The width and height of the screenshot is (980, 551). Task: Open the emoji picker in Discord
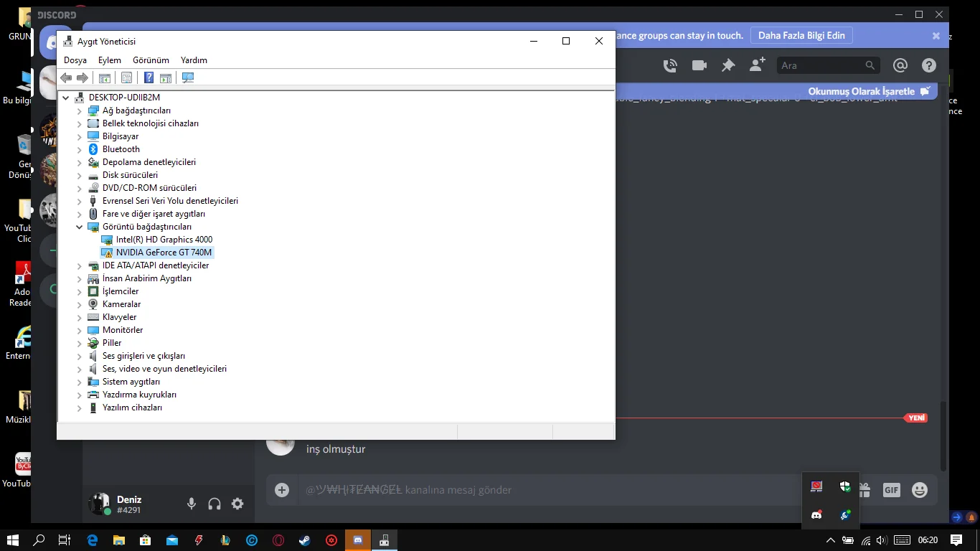pyautogui.click(x=920, y=490)
